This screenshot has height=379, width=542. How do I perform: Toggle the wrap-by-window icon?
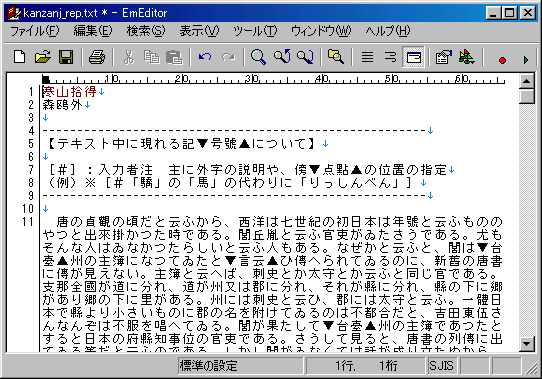point(414,57)
